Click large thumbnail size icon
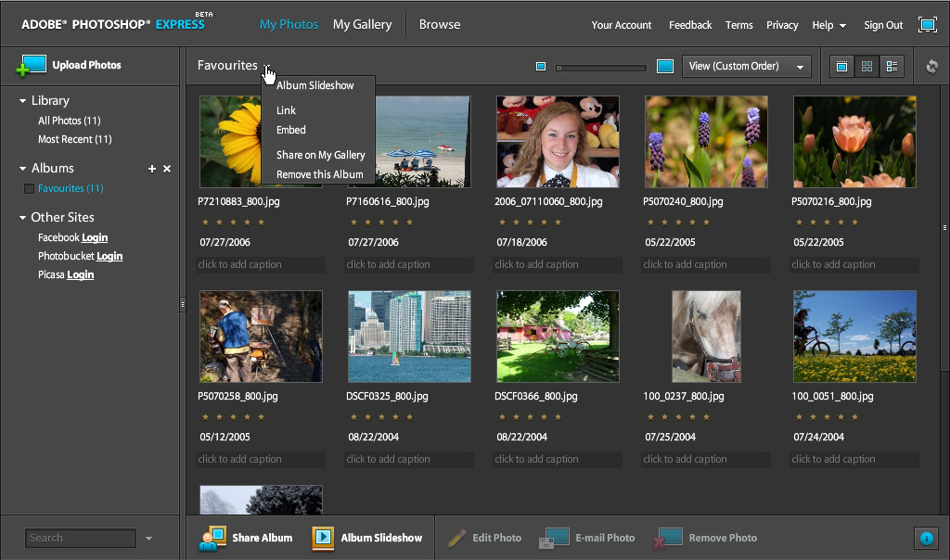Image resolution: width=950 pixels, height=560 pixels. tap(664, 67)
